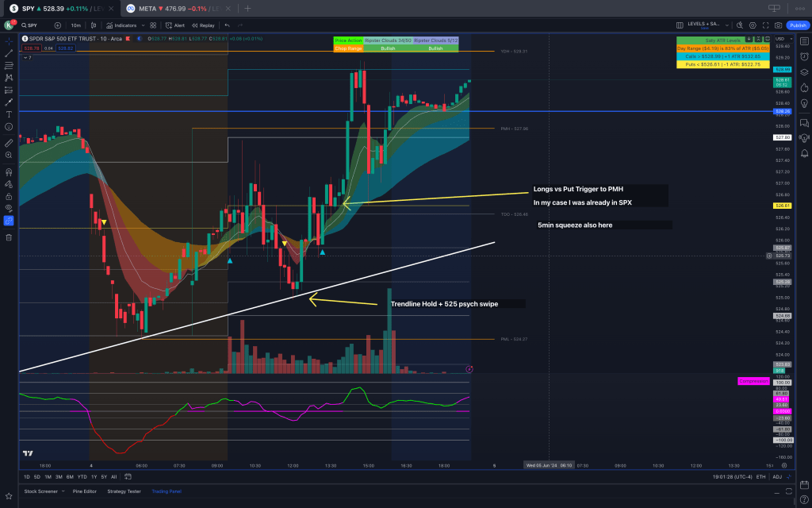Open the USD currency dropdown
Screen dimensions: 812x508
781,39
